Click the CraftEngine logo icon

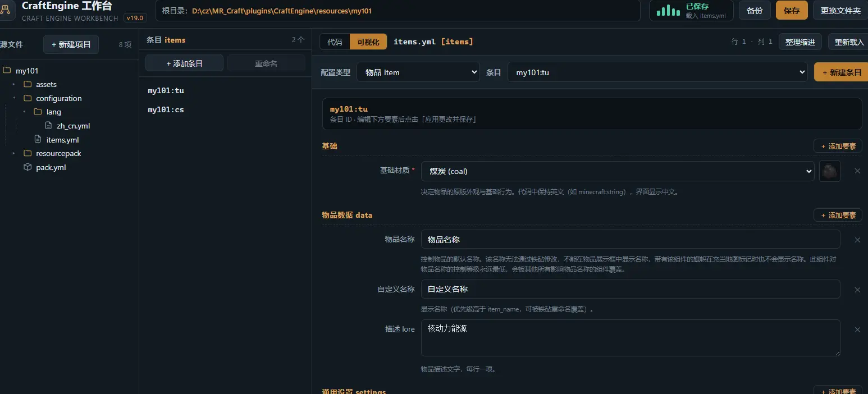6,10
